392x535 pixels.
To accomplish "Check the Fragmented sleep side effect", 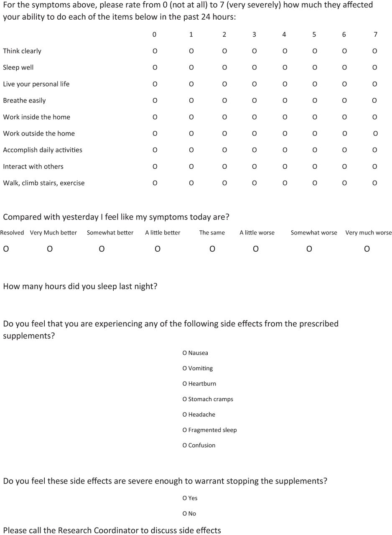I will 184,430.
